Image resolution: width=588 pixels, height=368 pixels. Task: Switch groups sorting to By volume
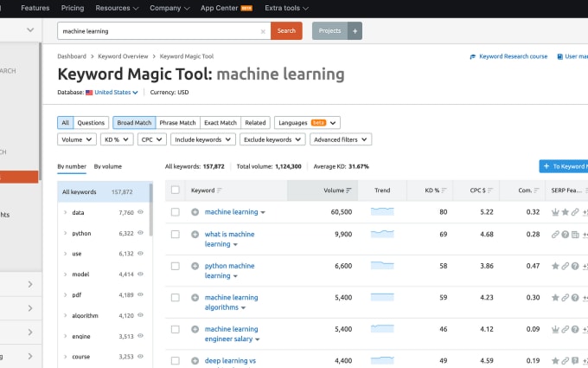107,167
